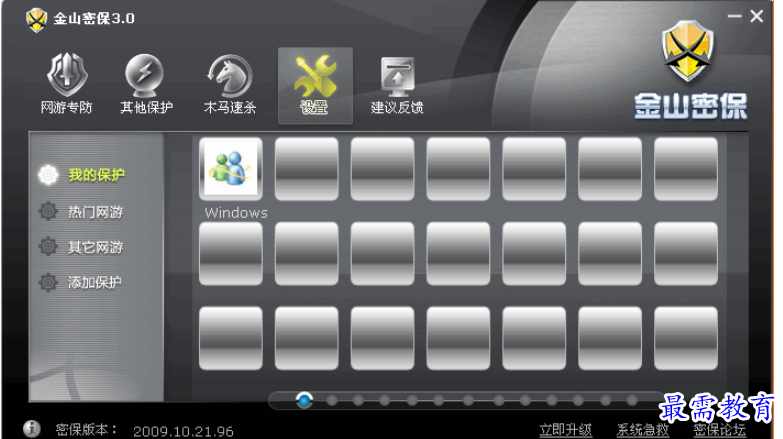783x439 pixels.
Task: Click the 立即升级 link
Action: [x=565, y=430]
